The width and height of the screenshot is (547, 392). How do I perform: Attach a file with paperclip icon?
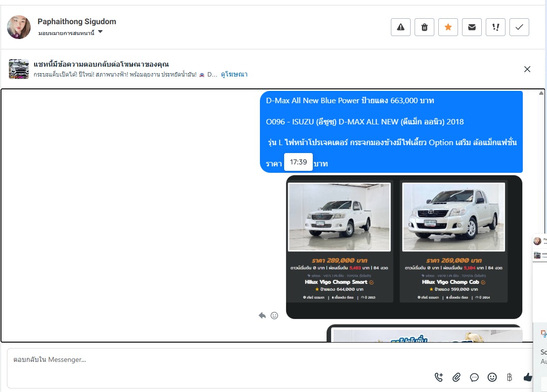tap(456, 377)
